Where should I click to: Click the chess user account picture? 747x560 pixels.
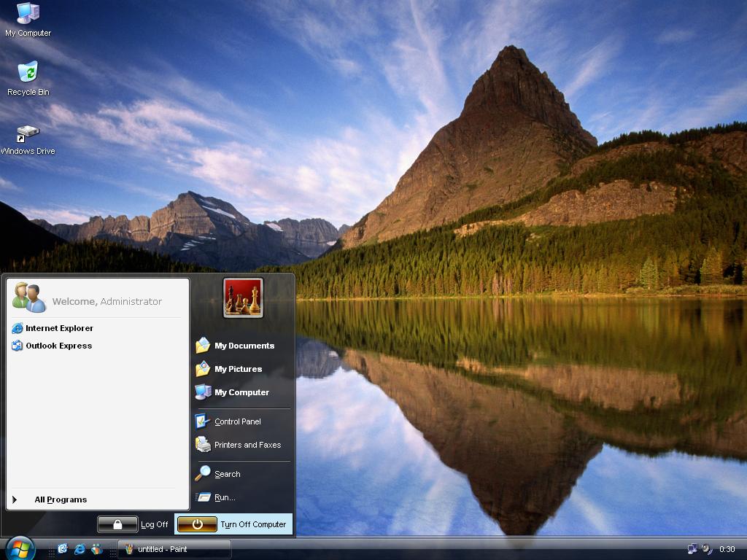(243, 297)
